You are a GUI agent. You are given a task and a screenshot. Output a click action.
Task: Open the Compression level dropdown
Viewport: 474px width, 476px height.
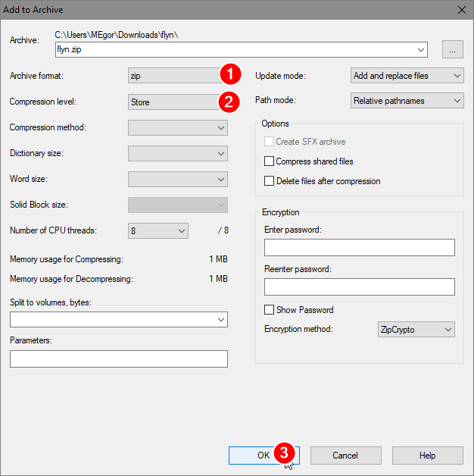tap(174, 102)
